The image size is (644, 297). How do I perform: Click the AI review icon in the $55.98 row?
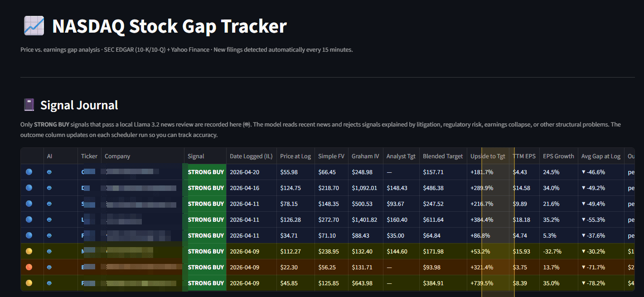click(49, 172)
